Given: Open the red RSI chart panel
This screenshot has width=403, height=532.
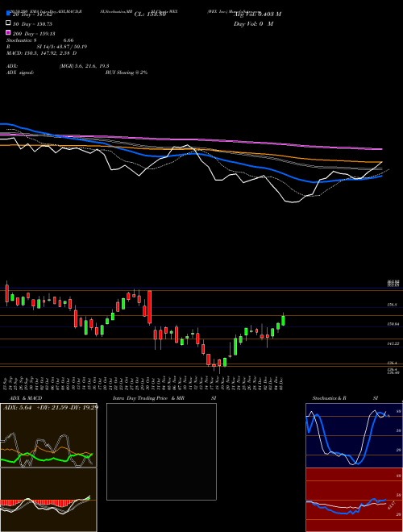Looking at the screenshot, I should pyautogui.click(x=354, y=500).
